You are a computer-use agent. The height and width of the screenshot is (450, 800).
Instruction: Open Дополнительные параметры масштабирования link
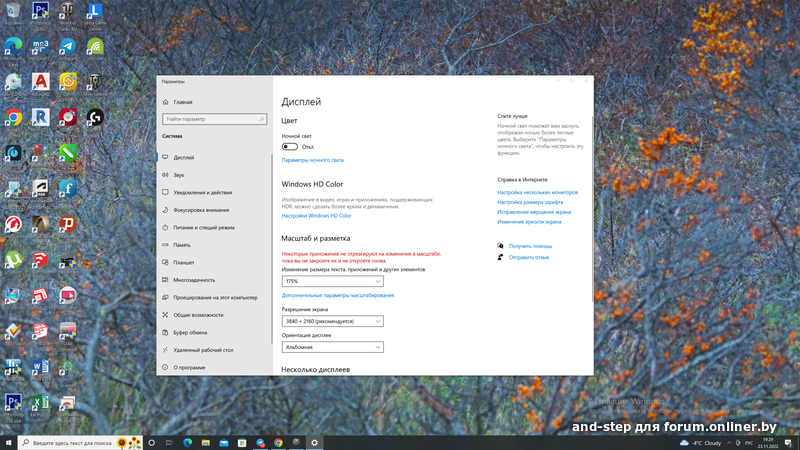pos(337,296)
